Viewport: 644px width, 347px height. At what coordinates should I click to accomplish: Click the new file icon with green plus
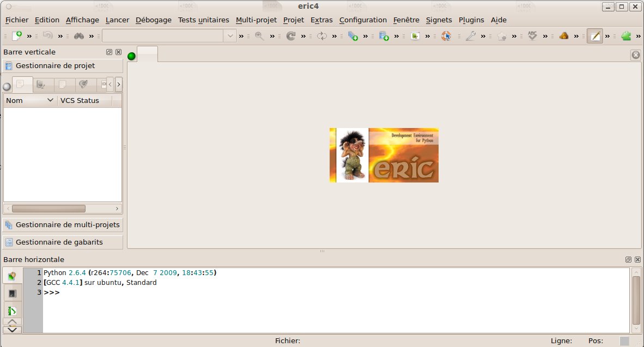click(x=17, y=36)
